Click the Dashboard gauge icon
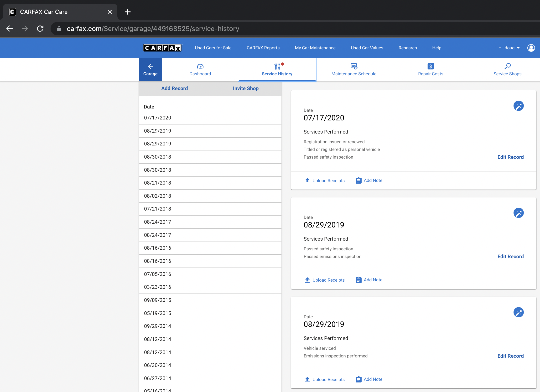The height and width of the screenshot is (392, 540). [200, 66]
